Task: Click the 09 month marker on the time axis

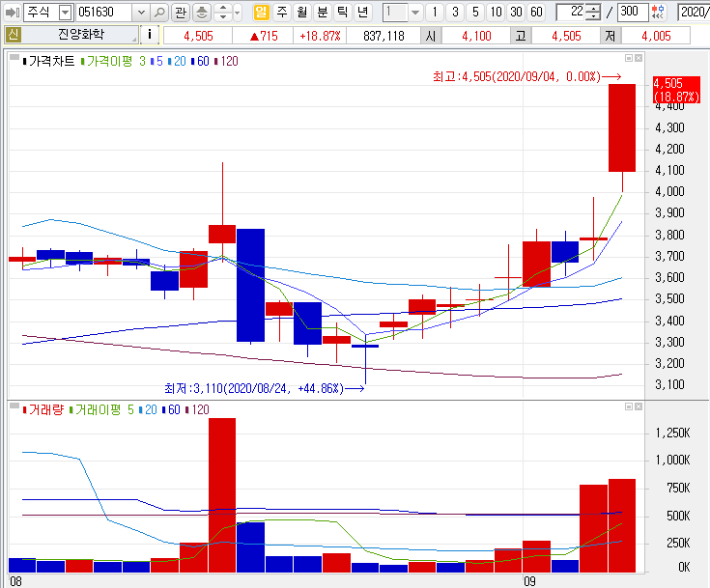Action: [x=529, y=581]
